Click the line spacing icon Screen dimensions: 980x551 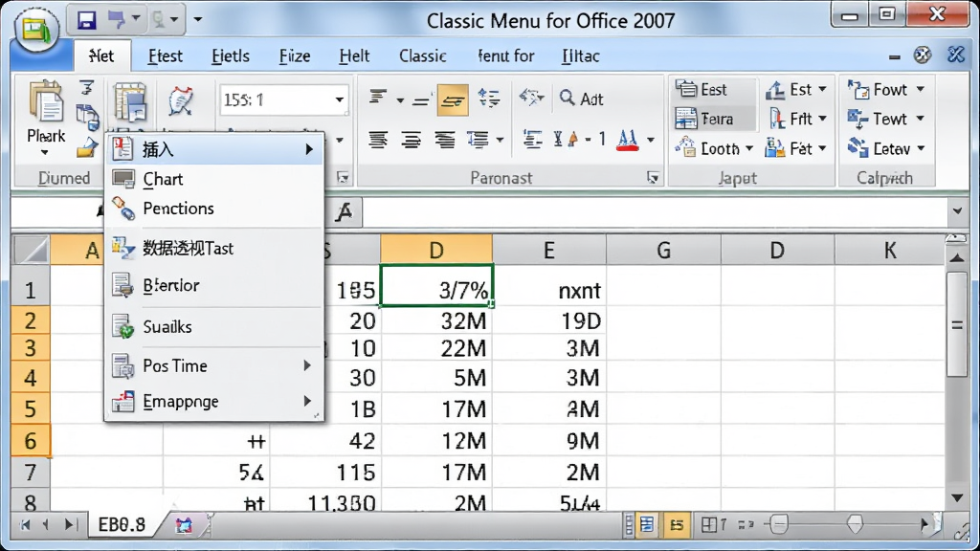[x=489, y=99]
